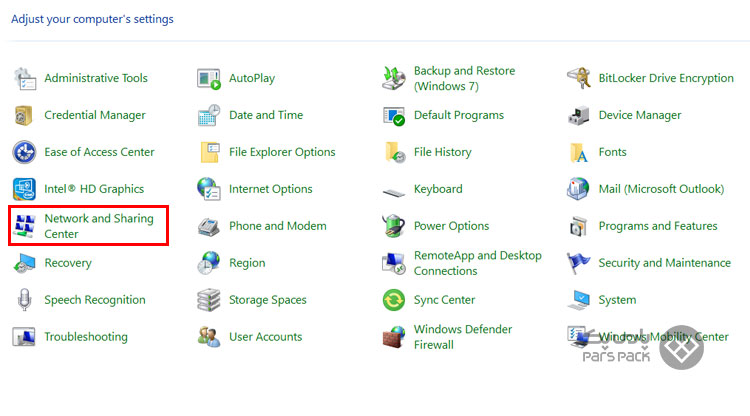This screenshot has width=750, height=416.
Task: Click the Internet Options globe icon
Action: (x=209, y=189)
